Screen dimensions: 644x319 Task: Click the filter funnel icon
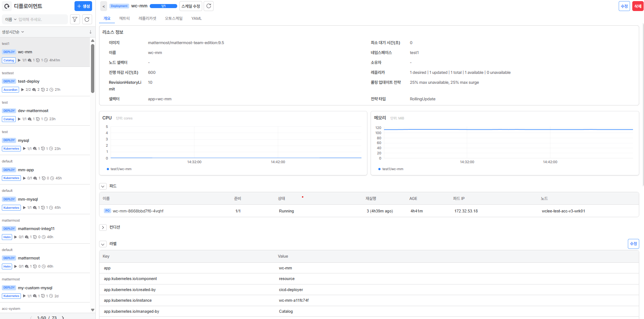[75, 19]
